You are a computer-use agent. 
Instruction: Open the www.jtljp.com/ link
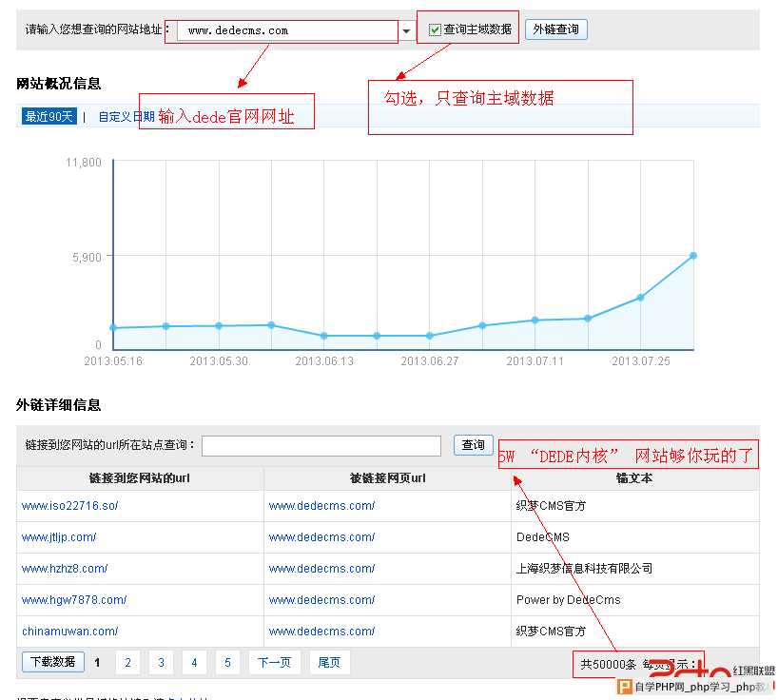(59, 537)
